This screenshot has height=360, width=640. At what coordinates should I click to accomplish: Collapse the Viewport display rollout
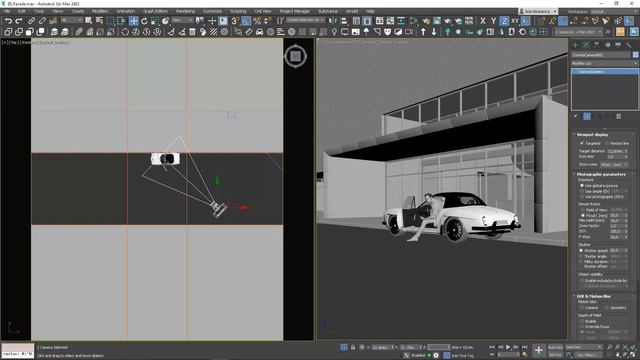click(593, 134)
